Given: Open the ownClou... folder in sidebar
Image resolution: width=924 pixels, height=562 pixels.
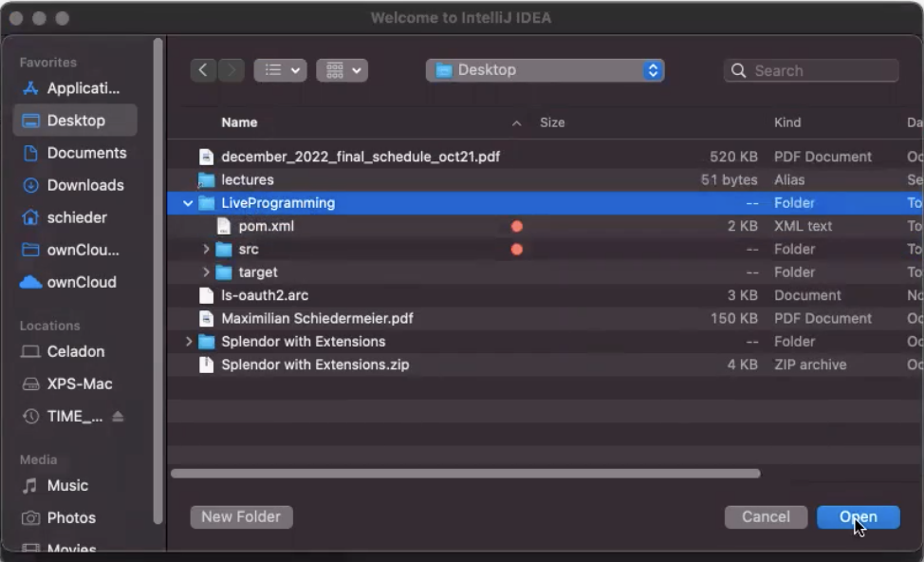Looking at the screenshot, I should click(x=75, y=250).
